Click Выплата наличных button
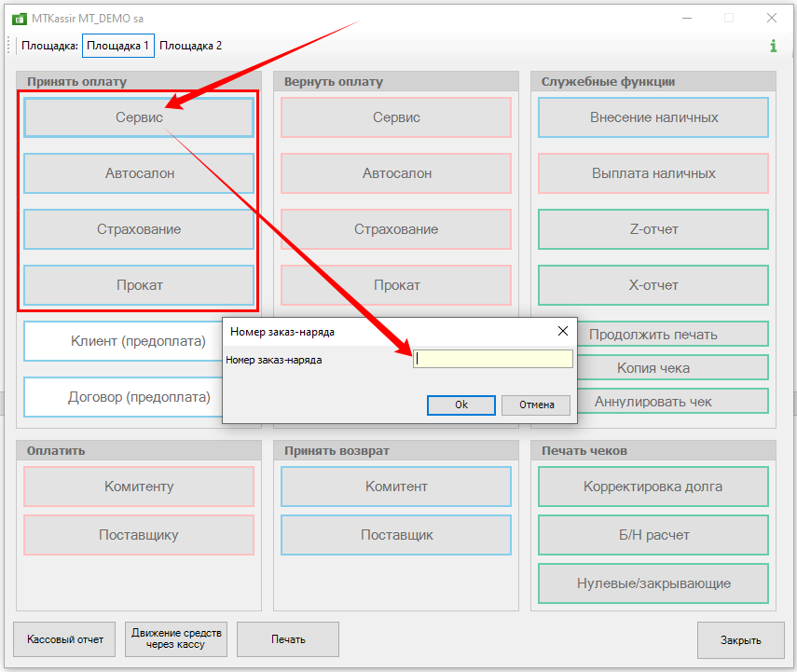This screenshot has height=672, width=797. (653, 173)
